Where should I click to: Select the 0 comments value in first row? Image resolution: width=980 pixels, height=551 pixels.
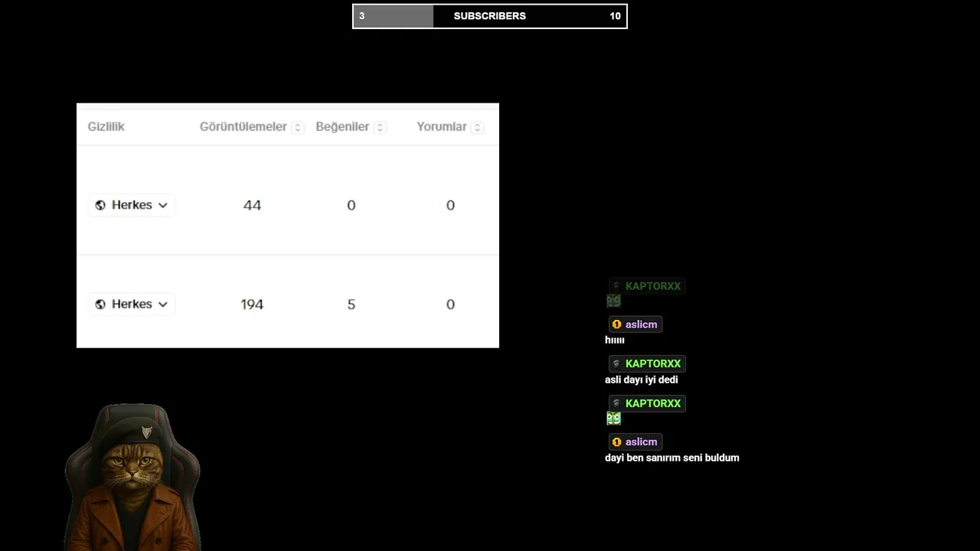450,205
